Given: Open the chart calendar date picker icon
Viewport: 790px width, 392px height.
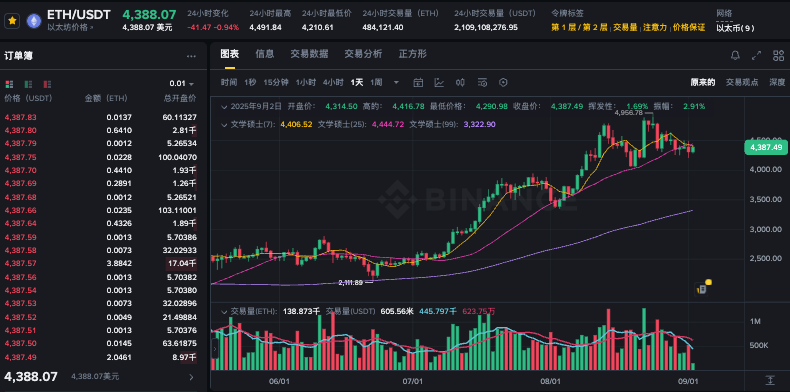Looking at the screenshot, I should coord(418,83).
